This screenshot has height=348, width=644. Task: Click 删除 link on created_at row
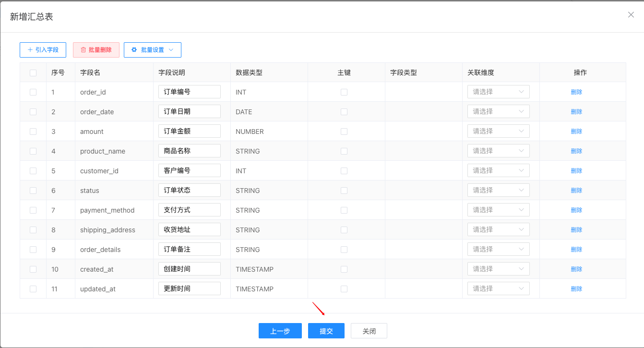tap(576, 269)
